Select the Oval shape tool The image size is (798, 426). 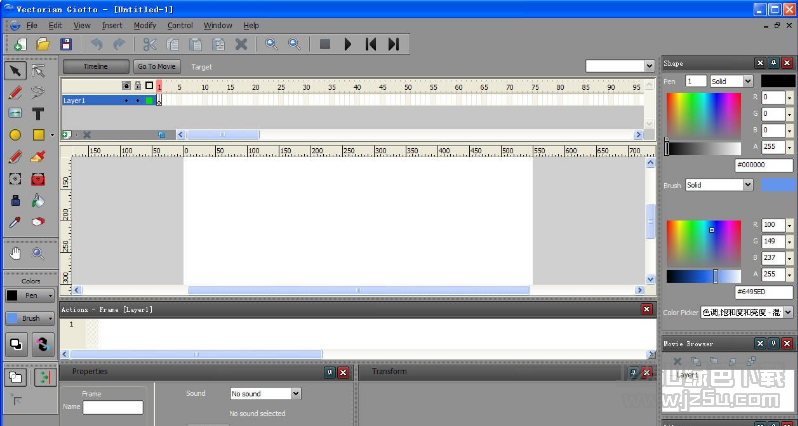click(15, 135)
